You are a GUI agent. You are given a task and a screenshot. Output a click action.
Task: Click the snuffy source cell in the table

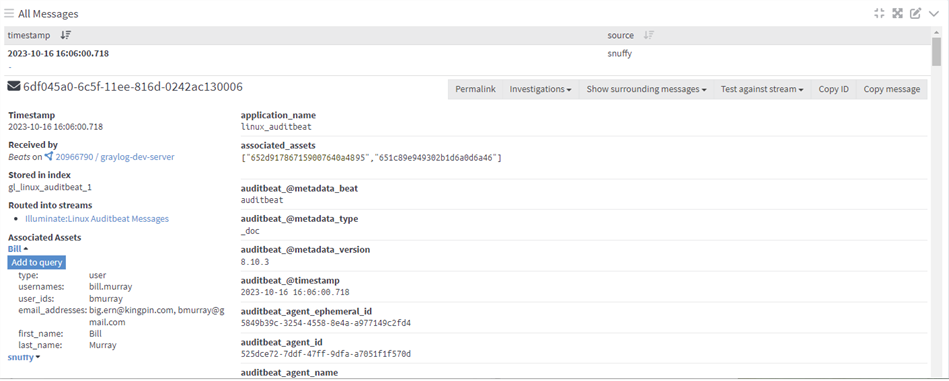pyautogui.click(x=620, y=53)
